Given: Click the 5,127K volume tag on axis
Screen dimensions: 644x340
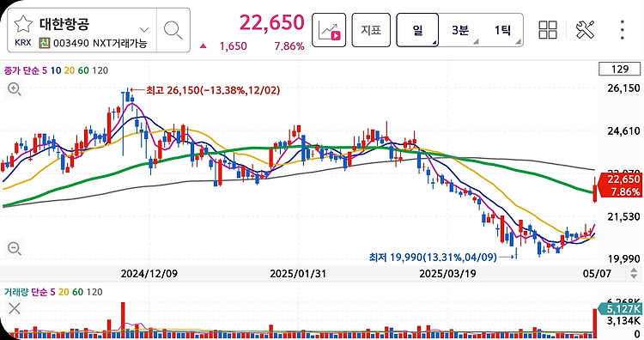Looking at the screenshot, I should [x=621, y=309].
